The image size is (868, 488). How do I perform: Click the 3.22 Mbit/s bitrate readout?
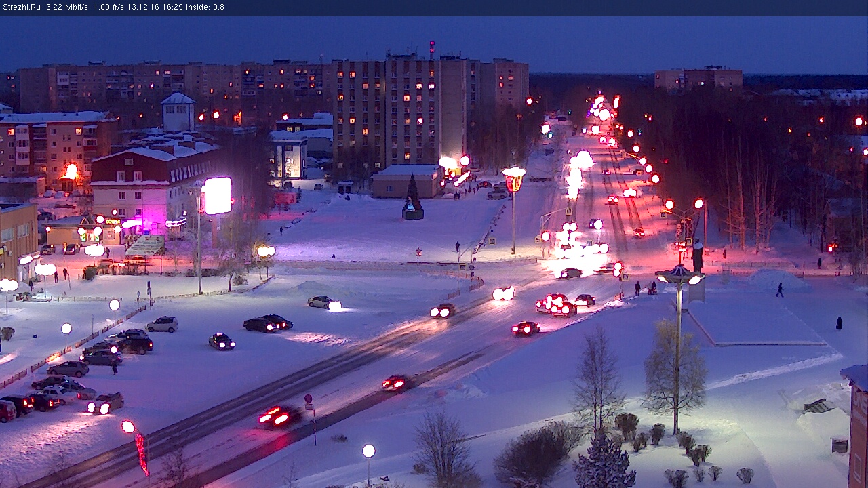(67, 7)
